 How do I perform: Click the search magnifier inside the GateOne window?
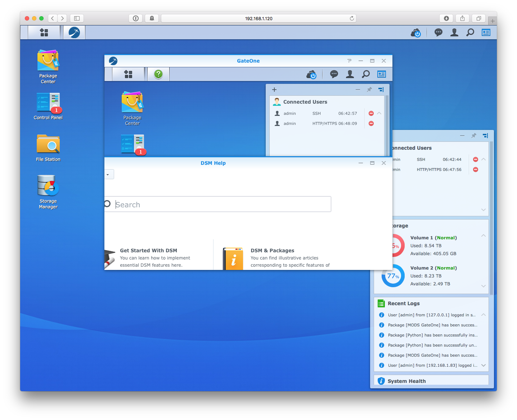pos(366,74)
